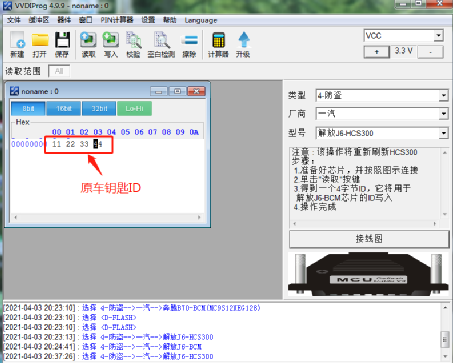
Task: Click the Read (读取) chip icon
Action: (88, 44)
